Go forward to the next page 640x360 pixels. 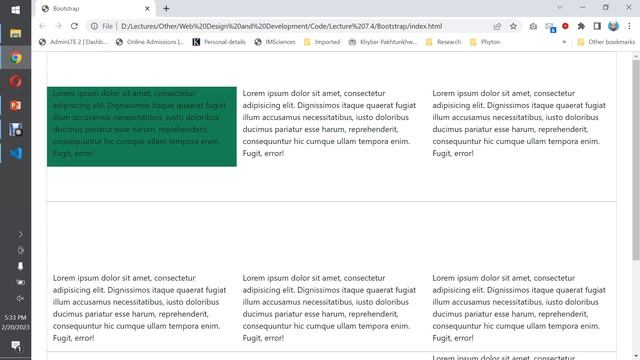click(58, 26)
